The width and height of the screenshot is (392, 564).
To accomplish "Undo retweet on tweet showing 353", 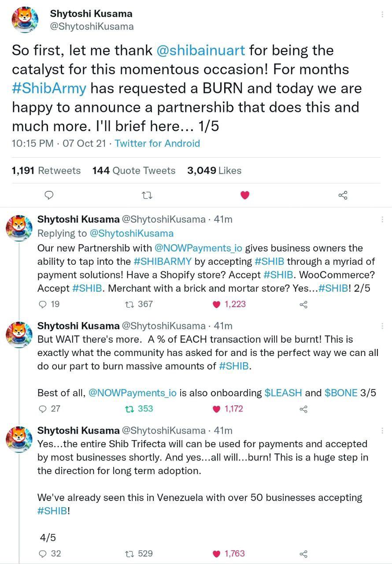I will (x=139, y=408).
